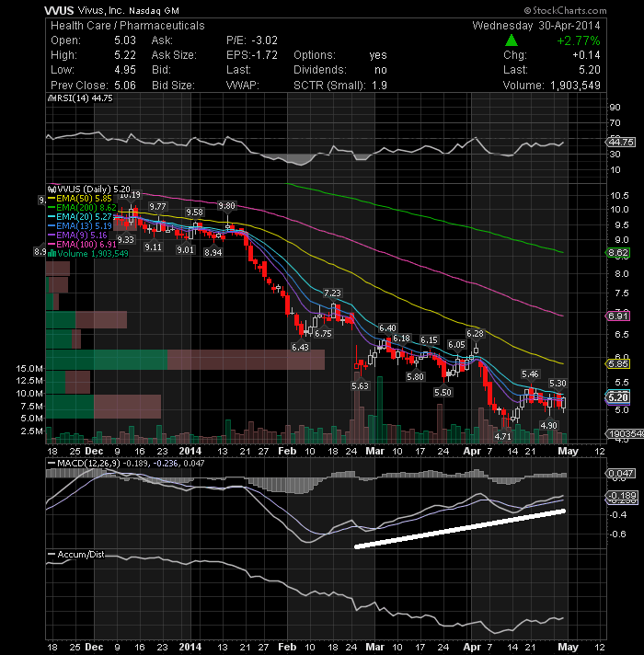644x655 pixels.
Task: Click the green EMA(200) line swatch in legend
Action: click(52, 208)
